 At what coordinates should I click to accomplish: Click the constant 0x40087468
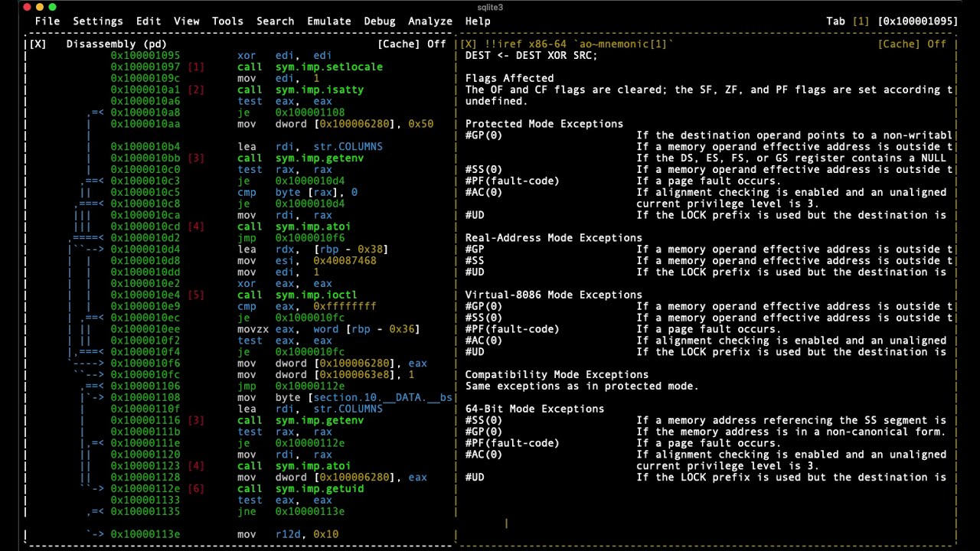[x=345, y=261]
